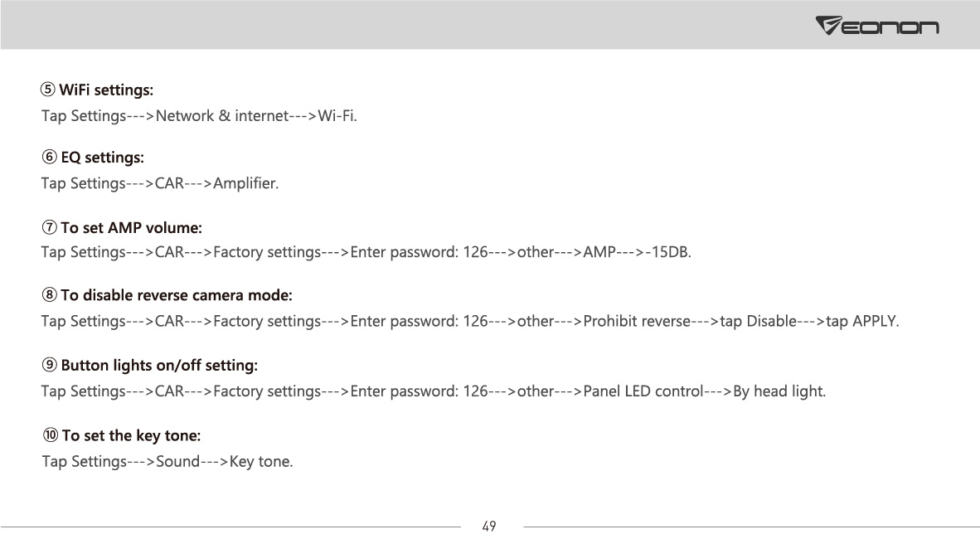
Task: Click the Panel LED control text
Action: [643, 391]
